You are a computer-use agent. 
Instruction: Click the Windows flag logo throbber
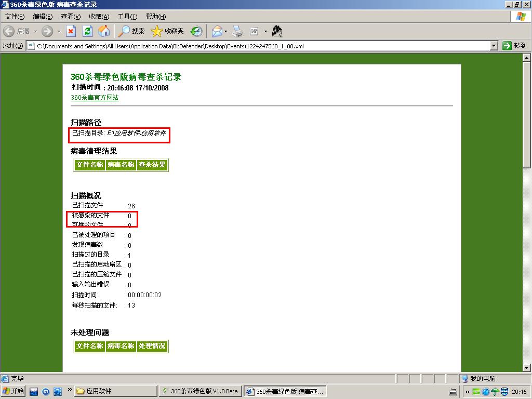click(521, 17)
